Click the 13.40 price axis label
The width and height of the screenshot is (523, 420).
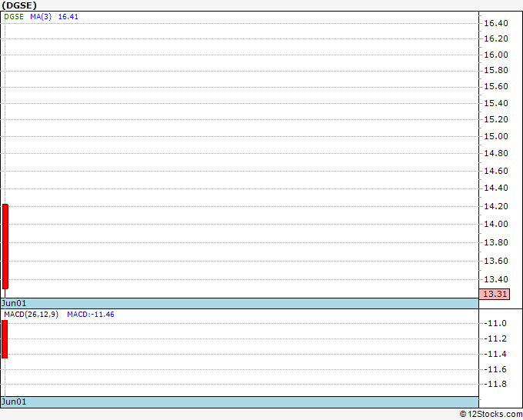495,280
